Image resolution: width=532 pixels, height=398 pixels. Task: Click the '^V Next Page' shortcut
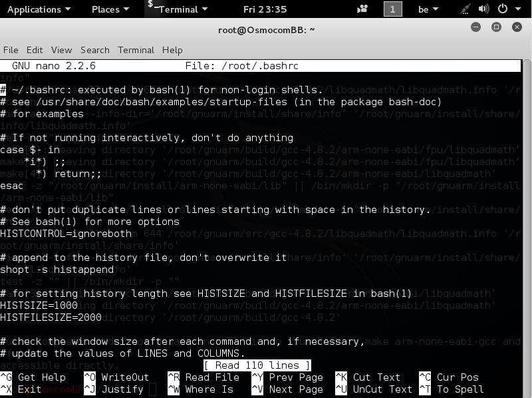pos(287,389)
